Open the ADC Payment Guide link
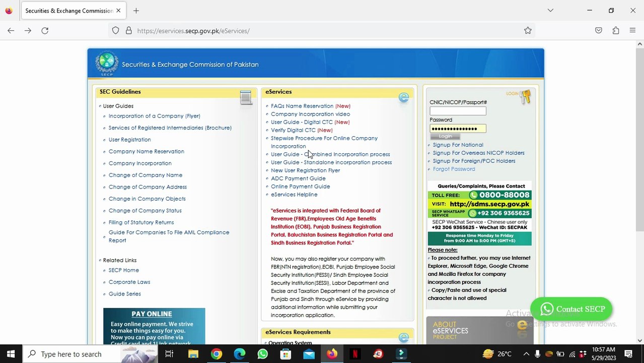This screenshot has height=363, width=644. tap(298, 178)
